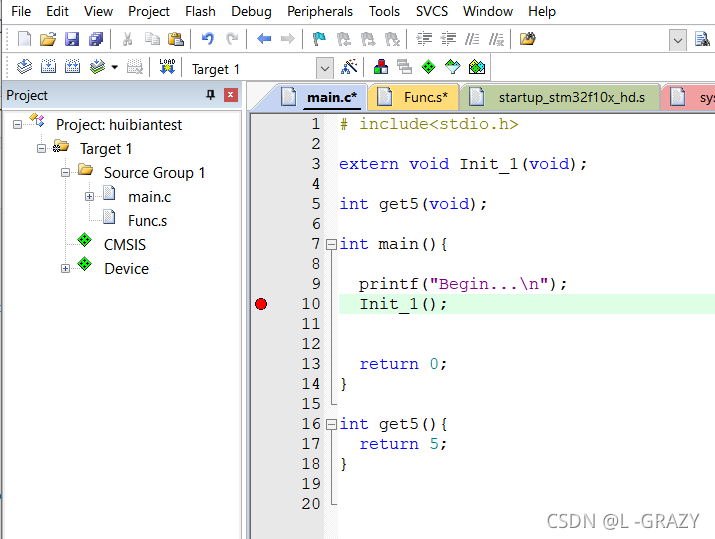
Task: Collapse get5() code fold at line 16
Action: coord(332,425)
